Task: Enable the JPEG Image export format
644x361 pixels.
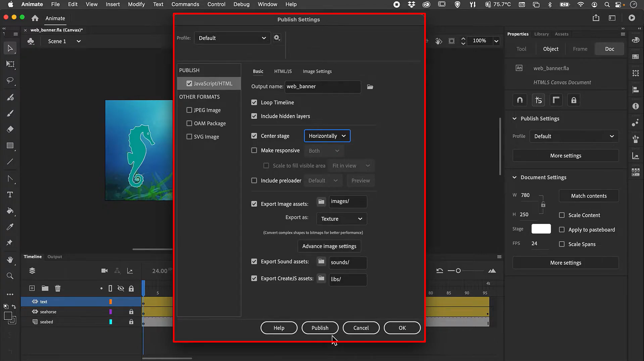Action: point(190,110)
